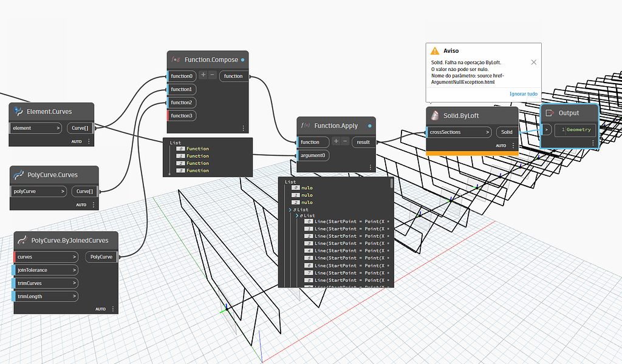Viewport: 622px width, 364px height.
Task: Select the first 'nulo' item in list
Action: (307, 187)
